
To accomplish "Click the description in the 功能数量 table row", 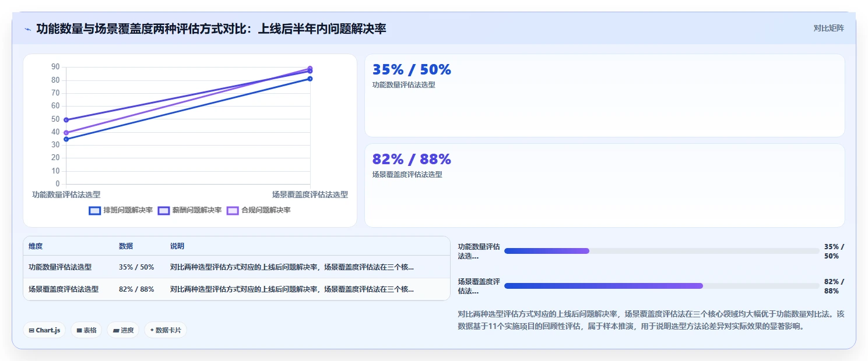I will tap(292, 267).
